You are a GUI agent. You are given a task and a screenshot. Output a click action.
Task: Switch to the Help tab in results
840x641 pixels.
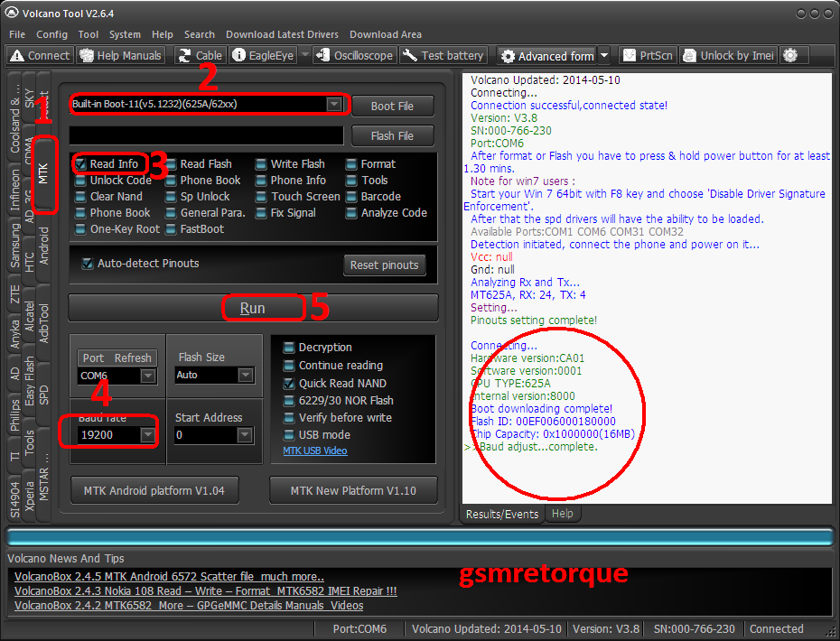coord(562,514)
